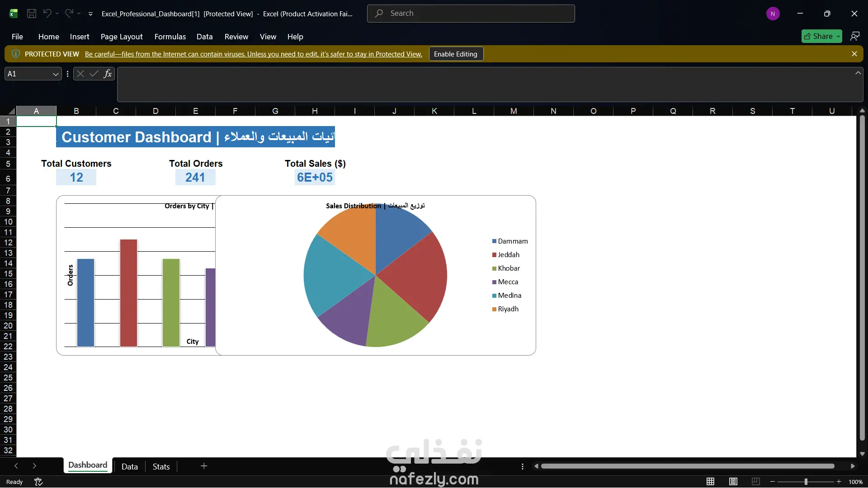The image size is (868, 488).
Task: Click into the Search box
Action: [471, 14]
